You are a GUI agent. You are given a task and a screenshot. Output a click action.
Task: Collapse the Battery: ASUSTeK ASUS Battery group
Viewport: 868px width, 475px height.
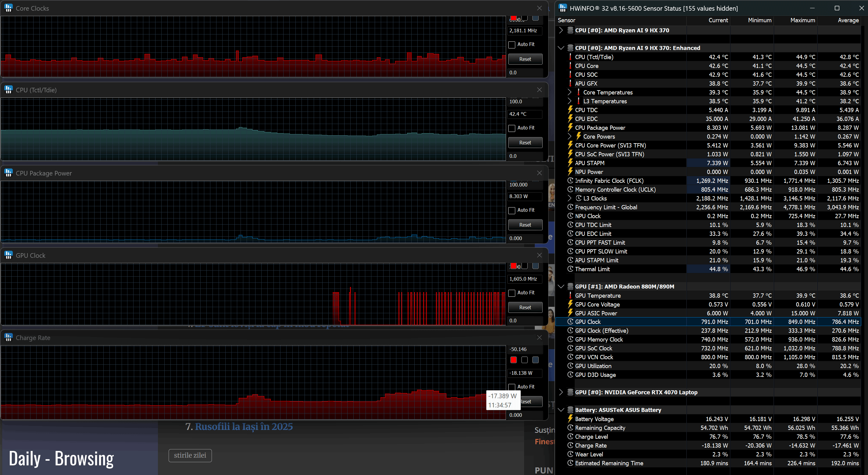(x=561, y=410)
